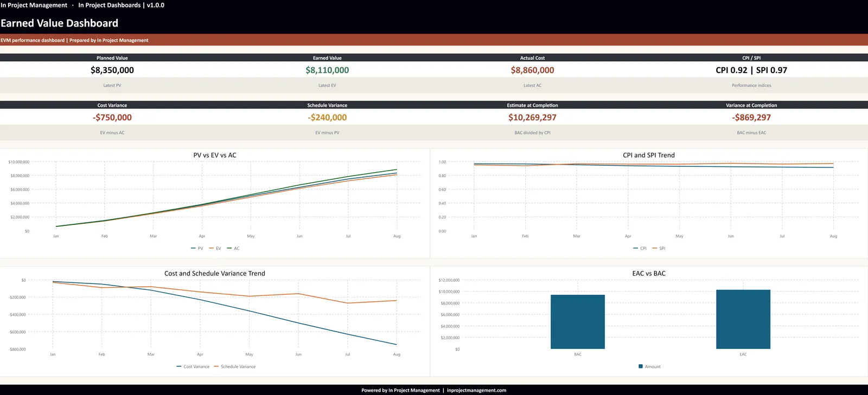This screenshot has width=868, height=395.
Task: Click the 'EV minus AC' caption
Action: tap(112, 133)
